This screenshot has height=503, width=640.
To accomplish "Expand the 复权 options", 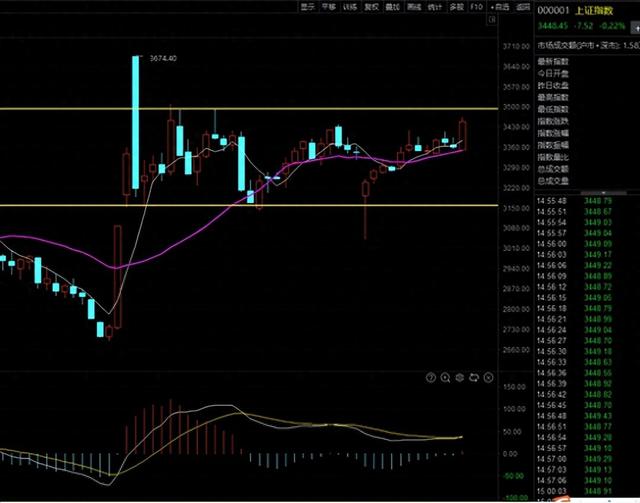I will [x=371, y=7].
